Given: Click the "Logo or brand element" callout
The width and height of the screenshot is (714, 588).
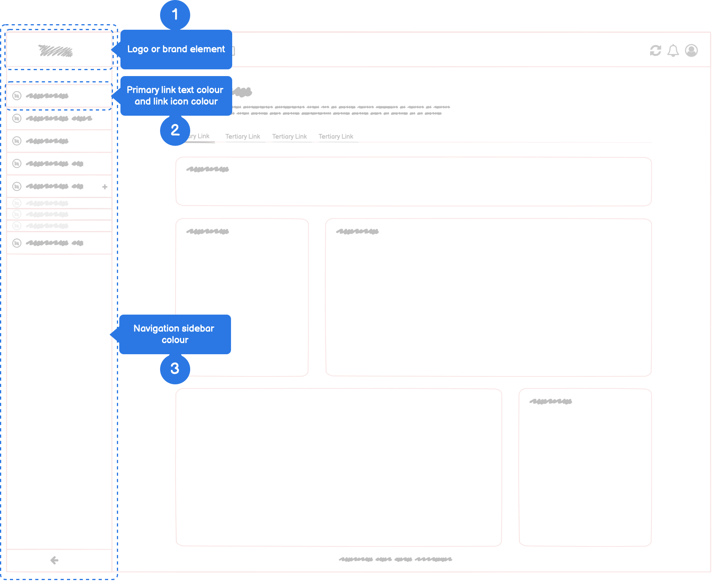Looking at the screenshot, I should (176, 49).
